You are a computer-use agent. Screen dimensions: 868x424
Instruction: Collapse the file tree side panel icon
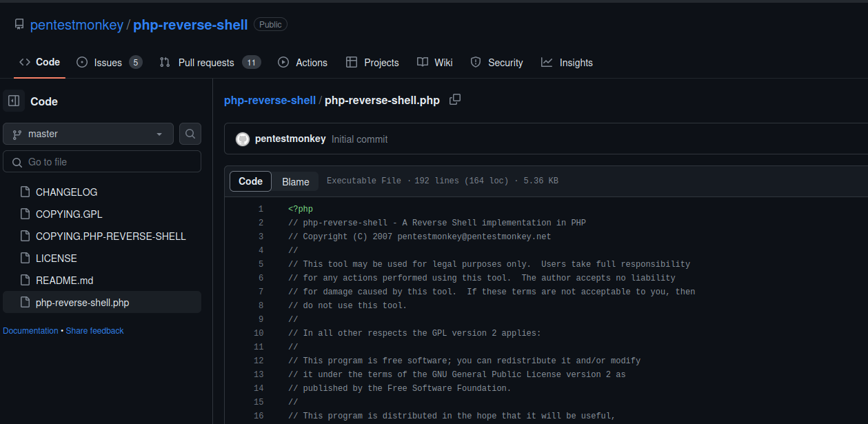tap(14, 101)
